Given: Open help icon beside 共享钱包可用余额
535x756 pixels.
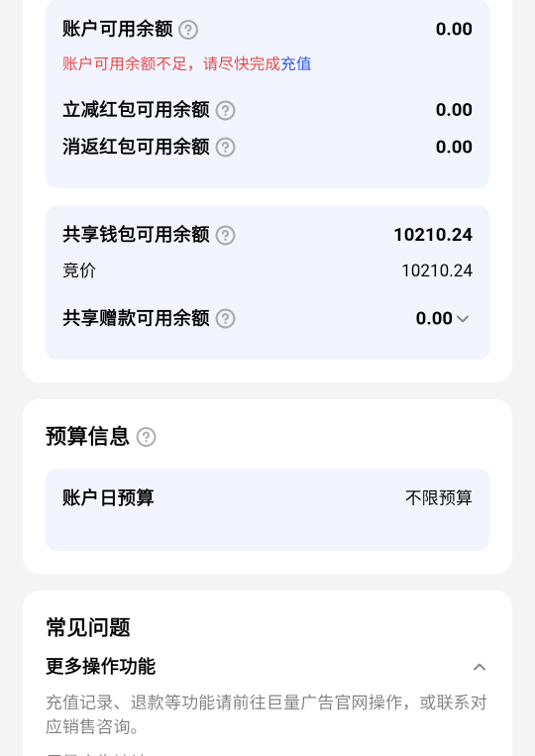Looking at the screenshot, I should [225, 235].
